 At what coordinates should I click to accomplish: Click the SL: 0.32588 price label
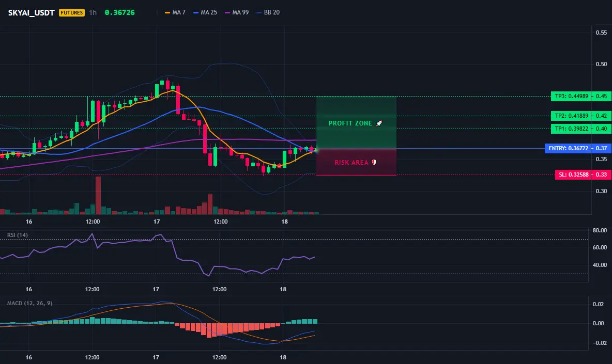573,175
